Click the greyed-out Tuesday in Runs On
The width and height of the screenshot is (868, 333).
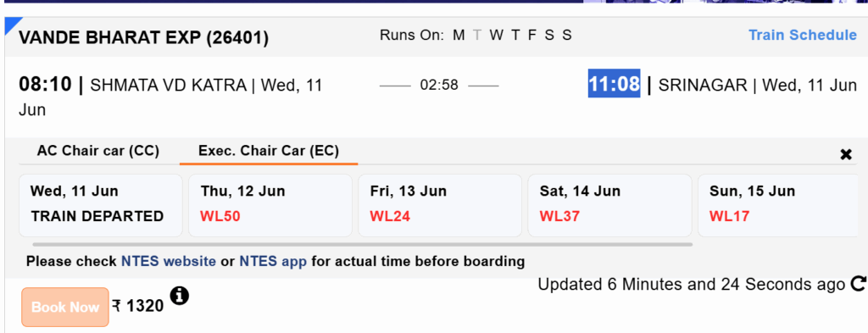[478, 36]
